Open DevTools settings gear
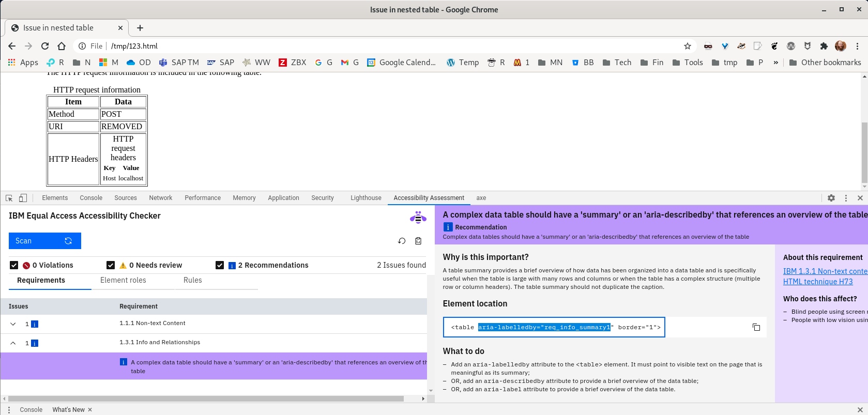Image resolution: width=868 pixels, height=415 pixels. [831, 198]
